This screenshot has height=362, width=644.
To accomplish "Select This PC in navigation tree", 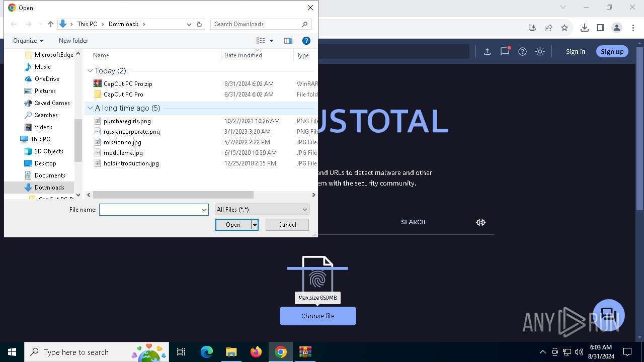I will (x=40, y=139).
